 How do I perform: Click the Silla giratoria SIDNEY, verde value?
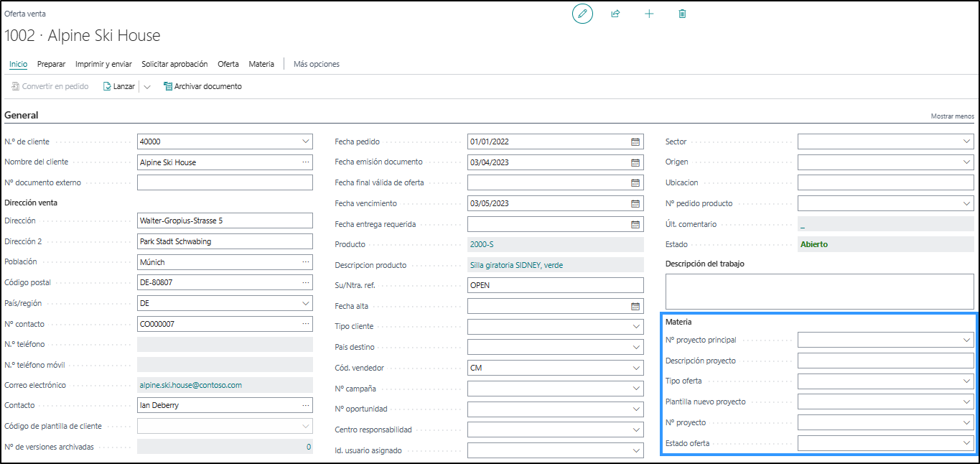click(x=516, y=265)
